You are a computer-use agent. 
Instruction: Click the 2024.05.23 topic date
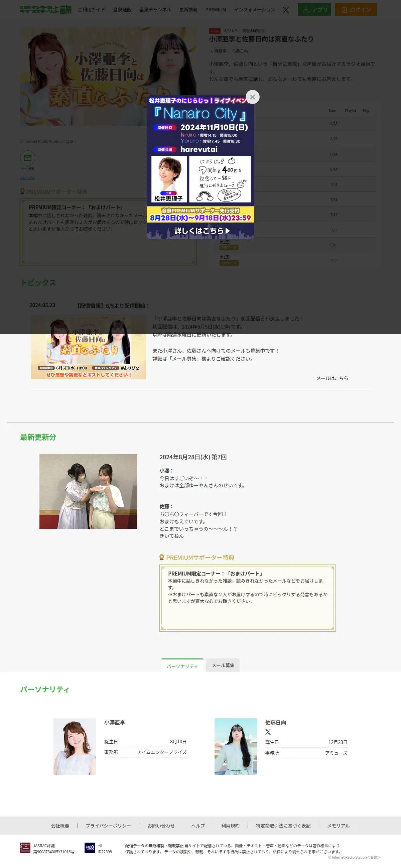(42, 305)
